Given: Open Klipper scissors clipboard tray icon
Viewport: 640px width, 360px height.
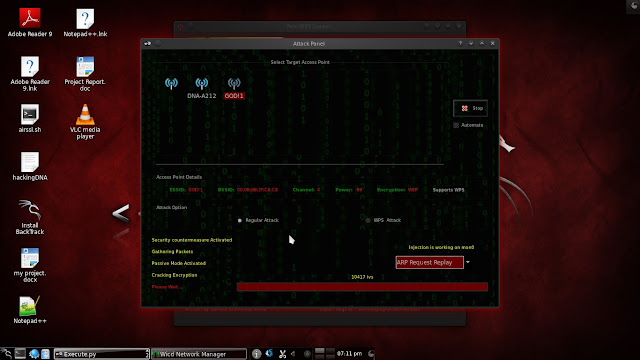Looking at the screenshot, I should pos(282,354).
